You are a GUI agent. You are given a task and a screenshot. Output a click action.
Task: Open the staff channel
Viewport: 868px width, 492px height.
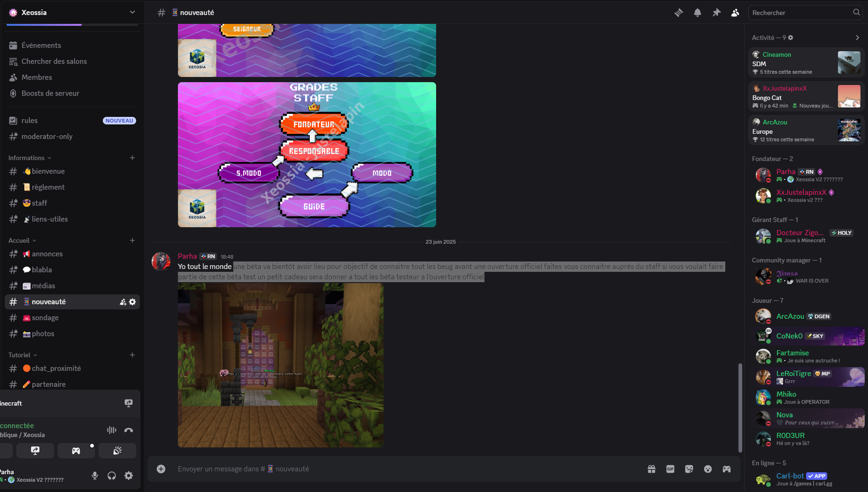72,203
